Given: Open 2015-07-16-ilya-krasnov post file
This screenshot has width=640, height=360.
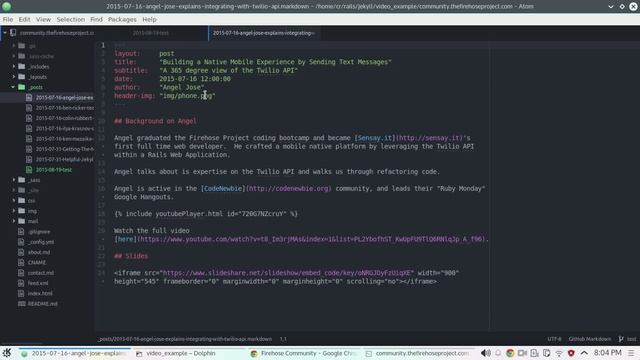Looking at the screenshot, I should click(x=64, y=128).
